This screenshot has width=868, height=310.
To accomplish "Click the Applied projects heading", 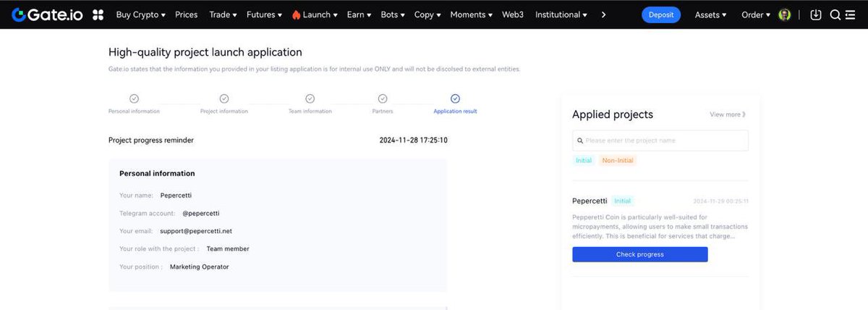I will tap(613, 114).
